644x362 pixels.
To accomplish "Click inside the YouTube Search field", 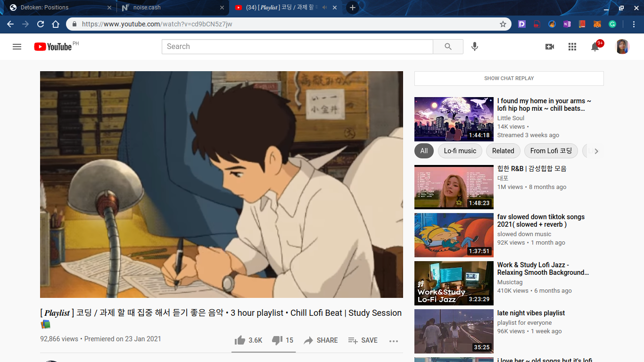I will click(x=297, y=47).
